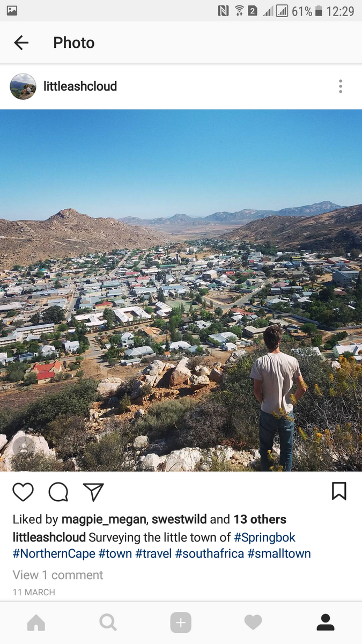
Task: Like the photo with heart icon
Action: point(23,492)
